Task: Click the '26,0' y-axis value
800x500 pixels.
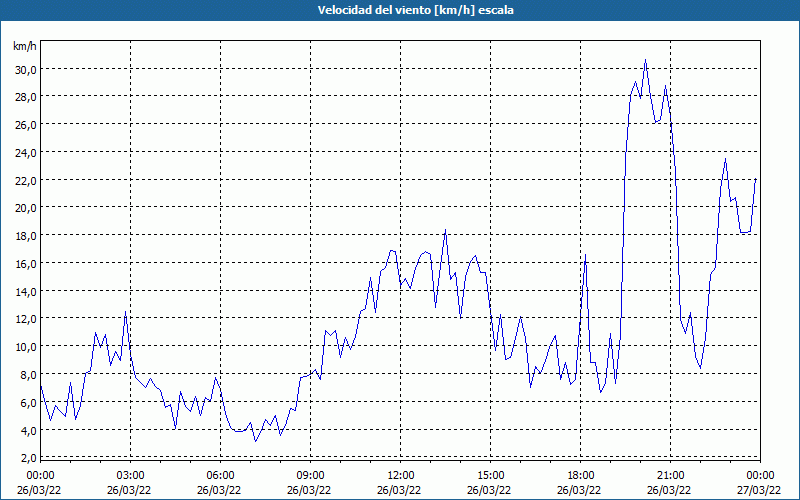Action: (x=26, y=126)
